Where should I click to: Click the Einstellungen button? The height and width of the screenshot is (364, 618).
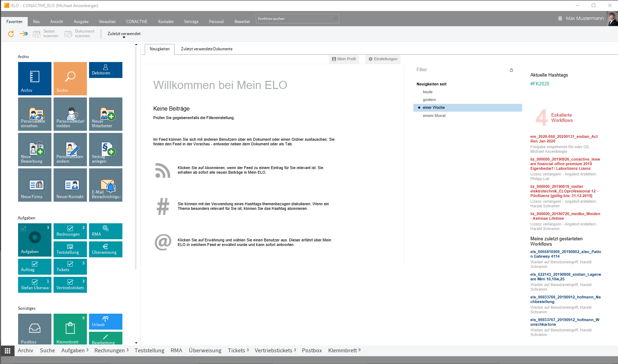tap(383, 59)
